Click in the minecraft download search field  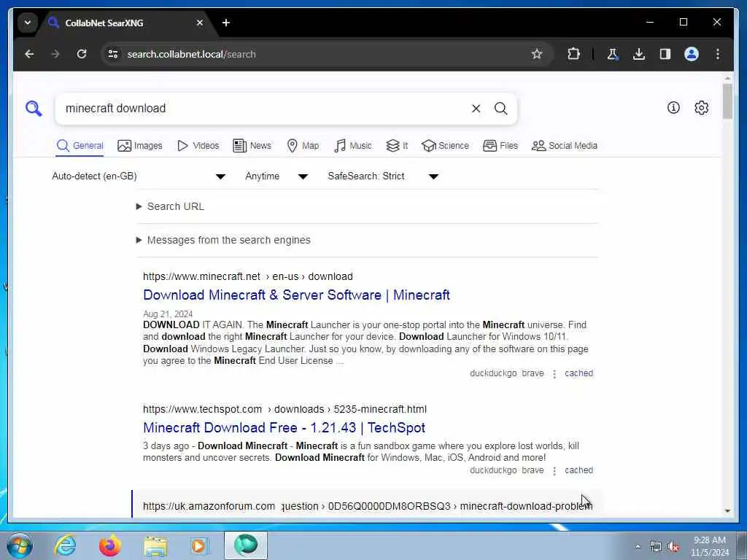coord(262,109)
